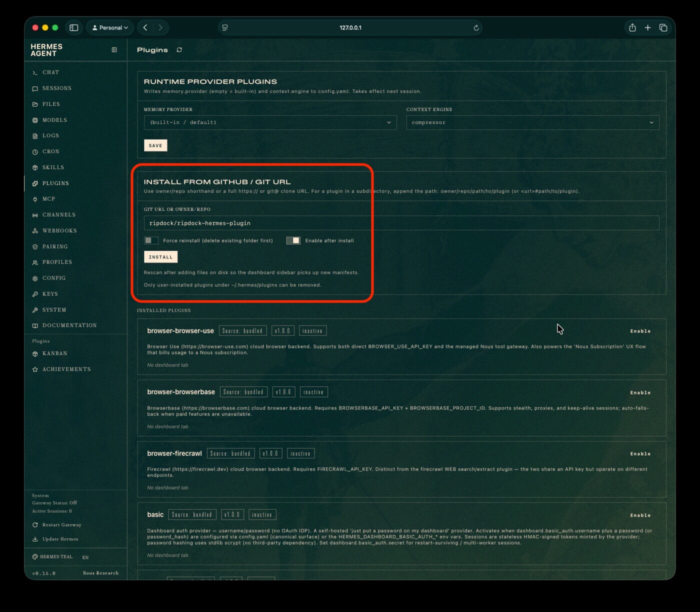Click the v0.16.0 version text
The width and height of the screenshot is (700, 612).
[44, 573]
